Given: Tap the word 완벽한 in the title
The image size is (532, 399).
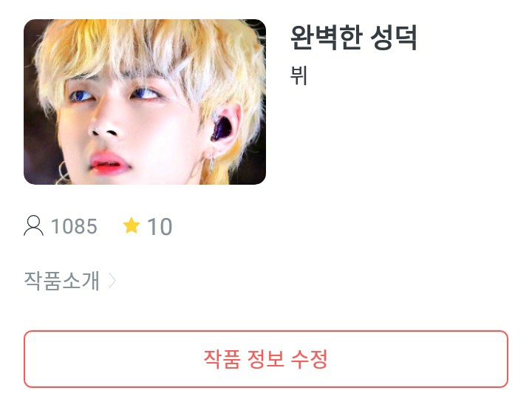Looking at the screenshot, I should click(327, 38).
